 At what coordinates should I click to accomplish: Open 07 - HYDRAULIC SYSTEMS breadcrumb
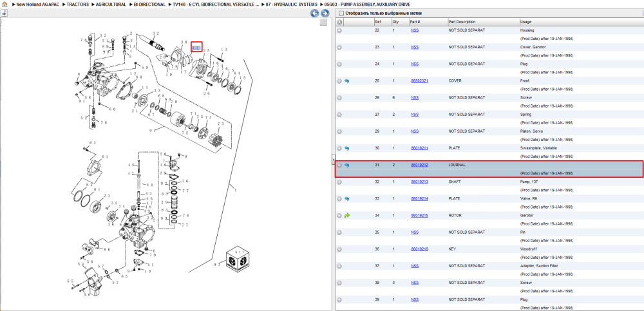click(291, 4)
